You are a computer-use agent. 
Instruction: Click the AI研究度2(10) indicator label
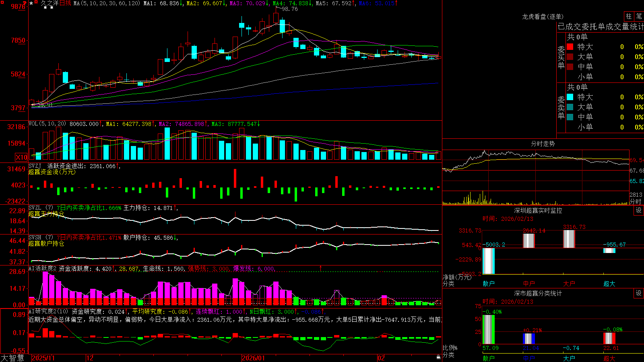[x=48, y=311]
